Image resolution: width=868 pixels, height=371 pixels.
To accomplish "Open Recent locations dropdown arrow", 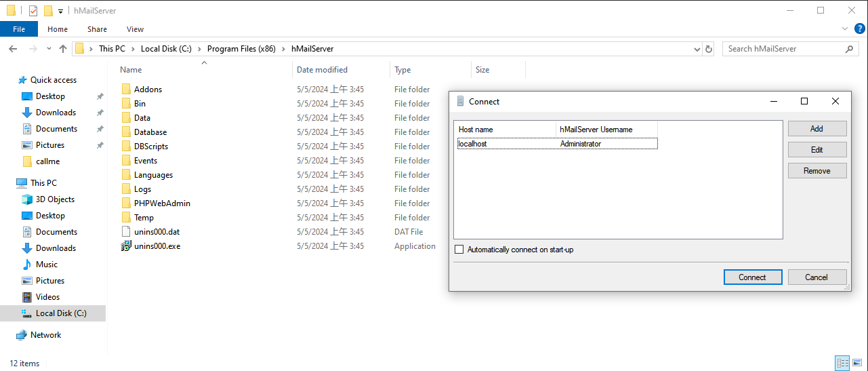I will click(x=49, y=49).
